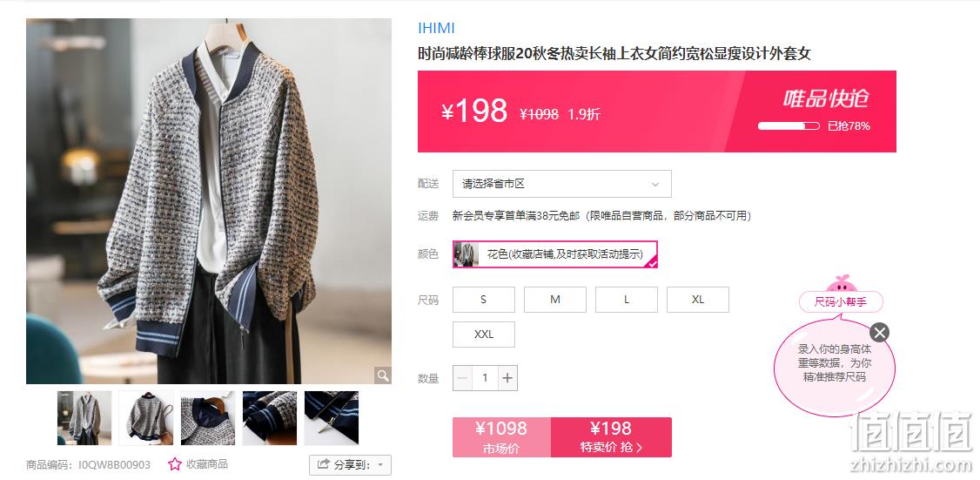Click the ¥198 特卖价 抢 buy button
The height and width of the screenshot is (480, 980).
point(611,436)
